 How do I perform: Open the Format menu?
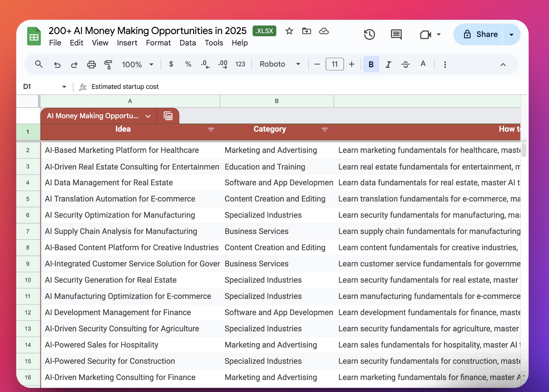pos(158,43)
